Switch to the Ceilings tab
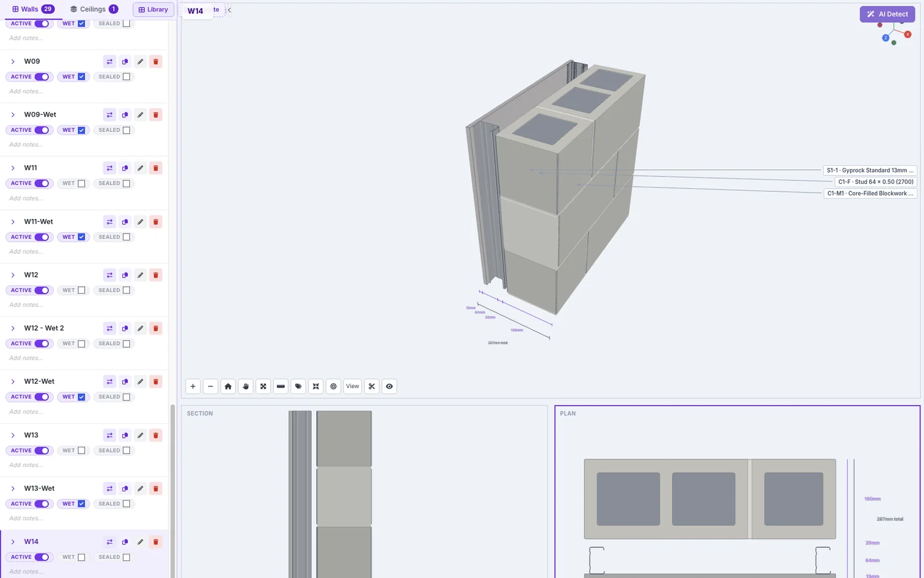Screen dimensions: 924x578 (94, 9)
